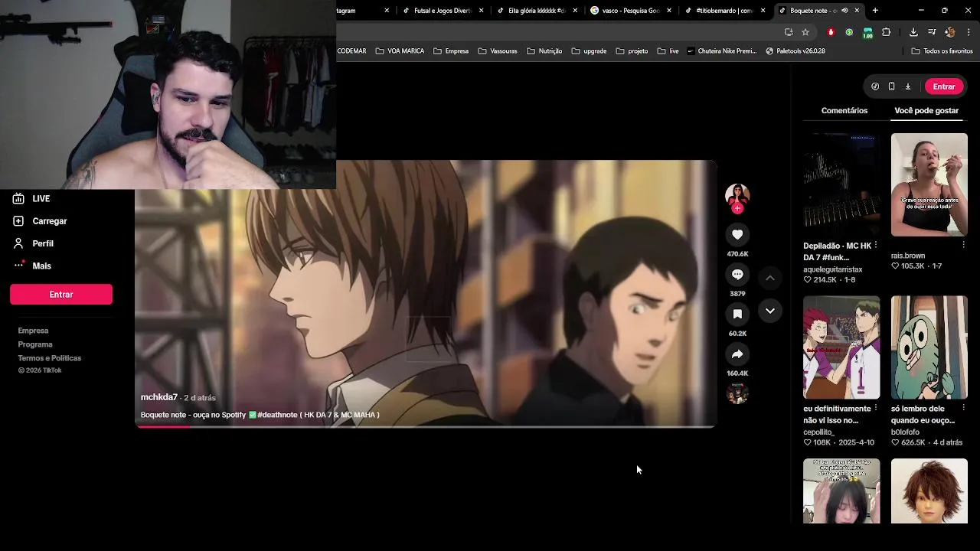This screenshot has height=551, width=980.
Task: Click the green circular extension icon
Action: (849, 32)
